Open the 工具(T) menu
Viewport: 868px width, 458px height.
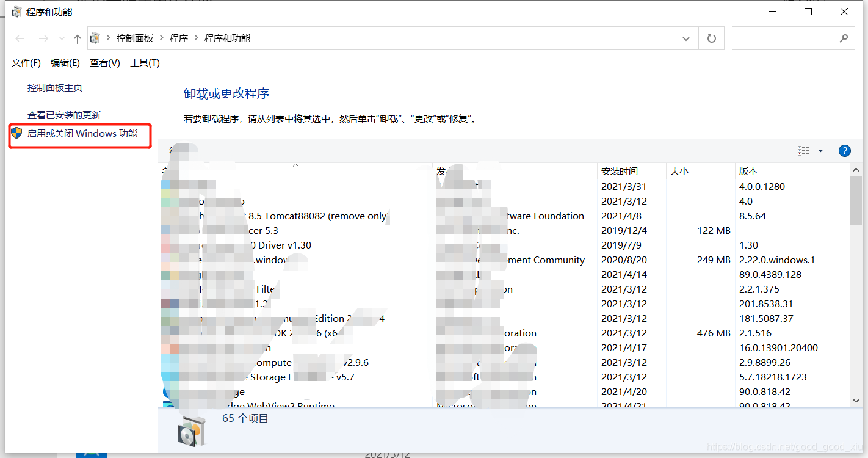(145, 63)
